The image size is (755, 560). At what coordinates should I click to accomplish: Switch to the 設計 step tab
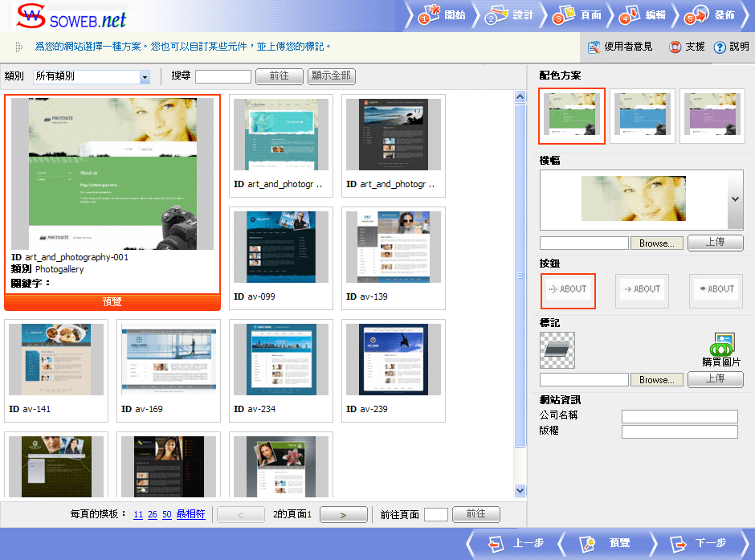(512, 15)
